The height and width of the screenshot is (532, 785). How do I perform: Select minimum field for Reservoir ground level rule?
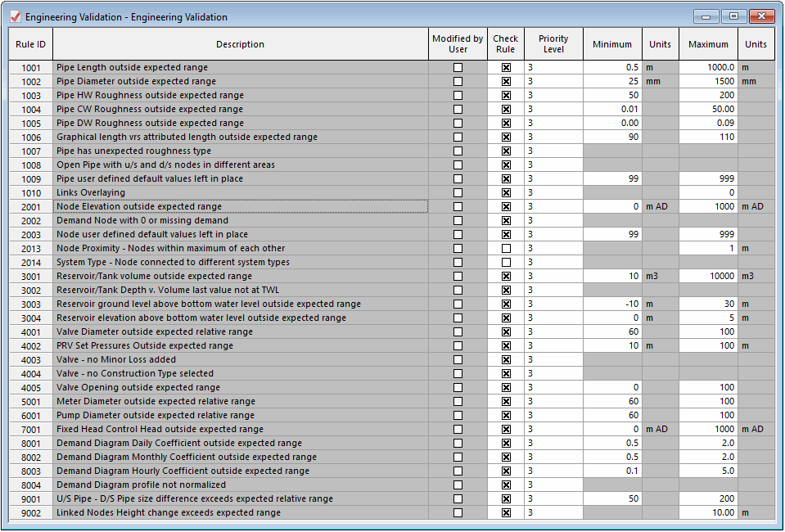click(612, 304)
